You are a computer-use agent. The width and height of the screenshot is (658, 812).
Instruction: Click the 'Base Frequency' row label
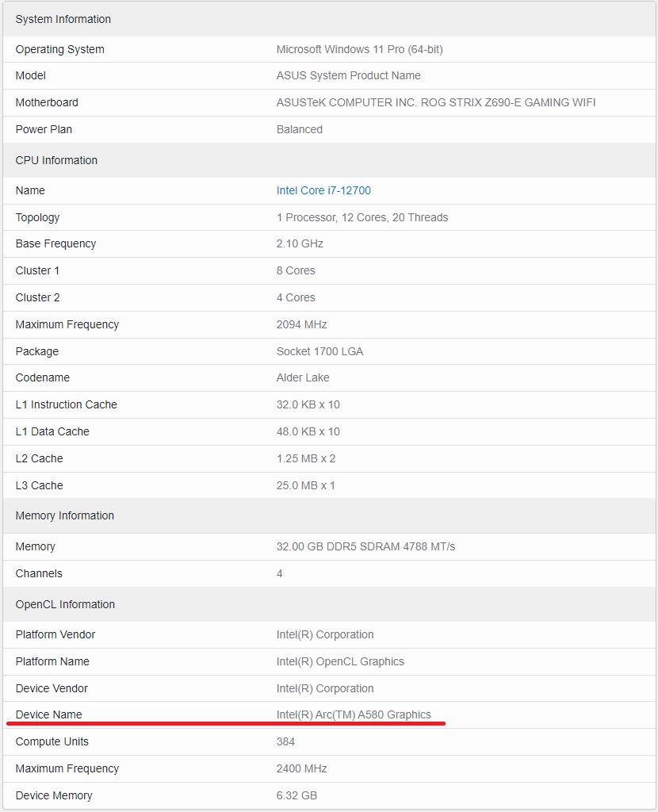point(56,243)
